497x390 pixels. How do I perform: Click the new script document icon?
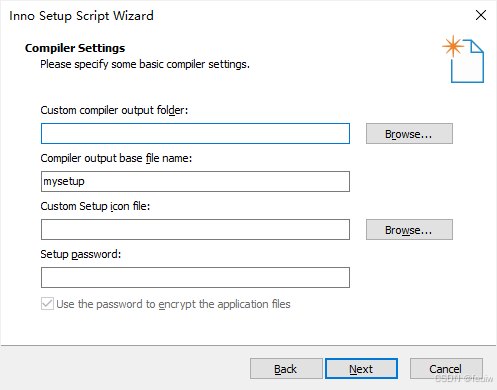tap(463, 59)
